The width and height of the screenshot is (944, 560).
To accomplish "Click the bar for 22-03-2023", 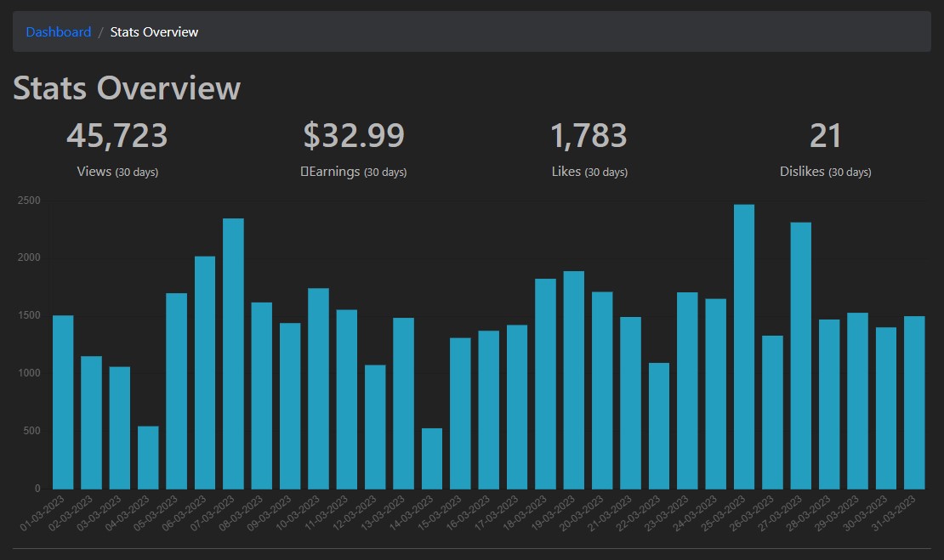I will (x=659, y=426).
